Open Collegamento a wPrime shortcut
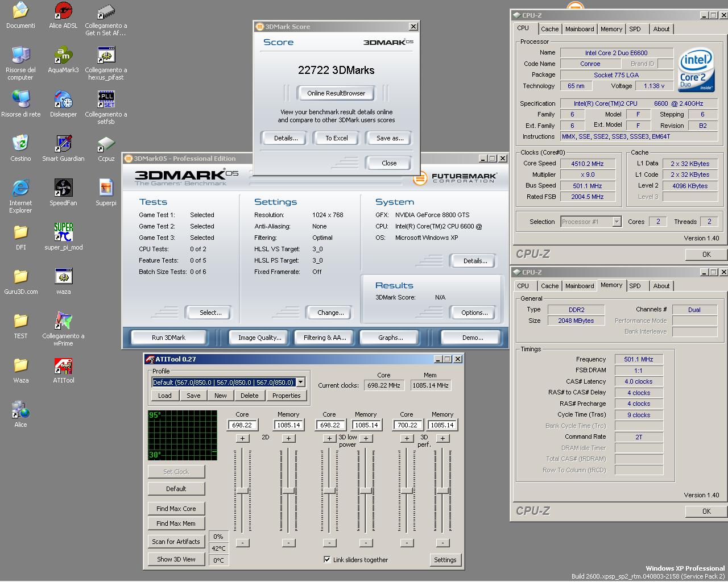The width and height of the screenshot is (728, 582). click(63, 329)
